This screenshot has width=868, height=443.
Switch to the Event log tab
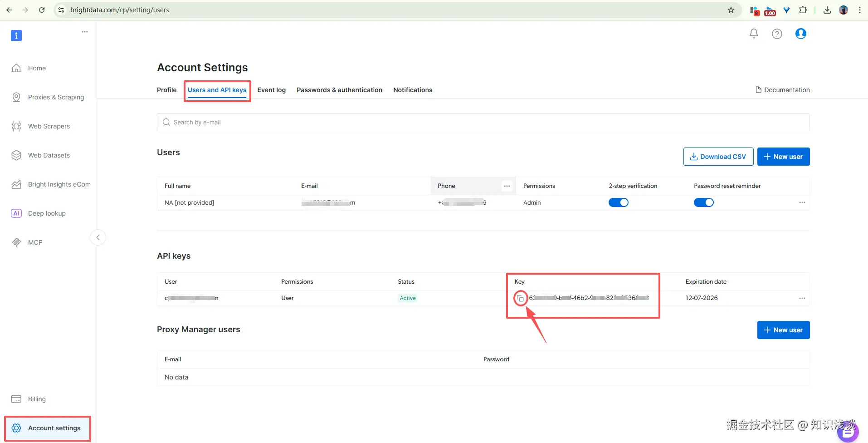click(x=272, y=90)
